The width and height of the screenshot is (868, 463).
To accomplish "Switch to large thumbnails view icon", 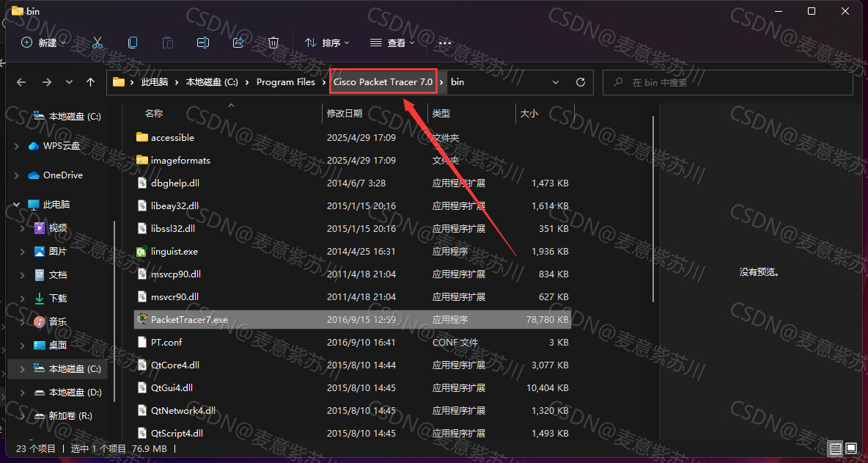I will [851, 448].
